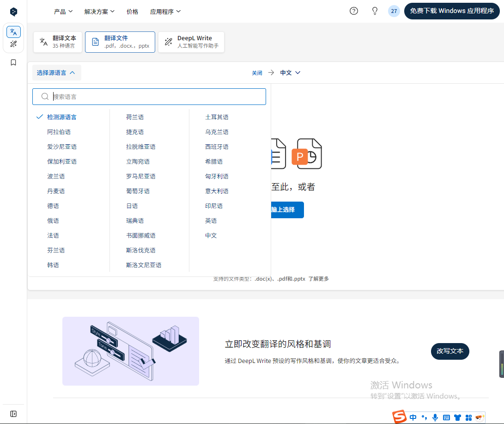The height and width of the screenshot is (424, 504).
Task: Activate Sogou voice input microphone
Action: [435, 418]
